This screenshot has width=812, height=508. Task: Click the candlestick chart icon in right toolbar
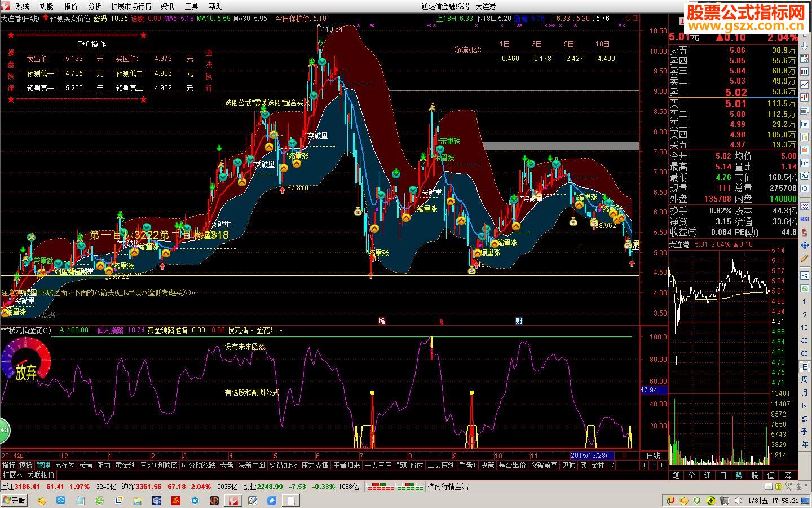coord(805,97)
